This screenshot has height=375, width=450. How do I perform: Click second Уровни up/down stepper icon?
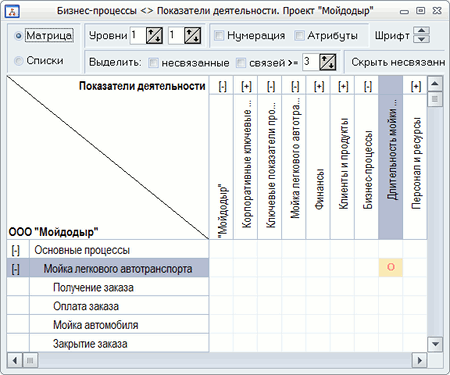tap(193, 35)
